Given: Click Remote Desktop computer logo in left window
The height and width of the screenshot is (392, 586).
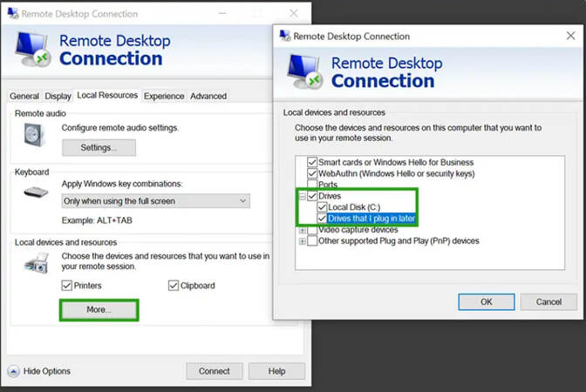Looking at the screenshot, I should pyautogui.click(x=33, y=50).
